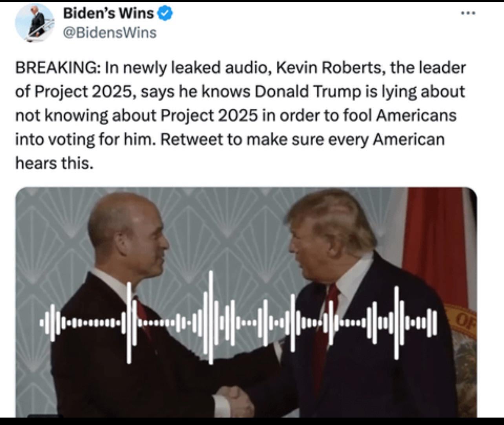Open the @BidensWins handle link
The width and height of the screenshot is (504, 425).
click(x=110, y=33)
